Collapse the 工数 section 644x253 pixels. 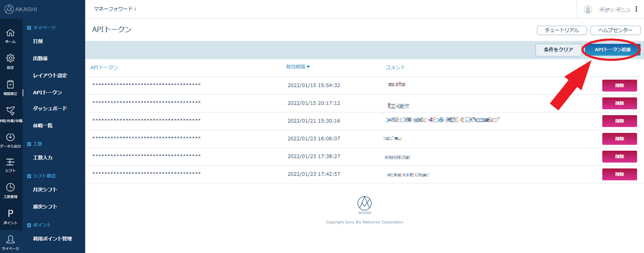(x=29, y=144)
